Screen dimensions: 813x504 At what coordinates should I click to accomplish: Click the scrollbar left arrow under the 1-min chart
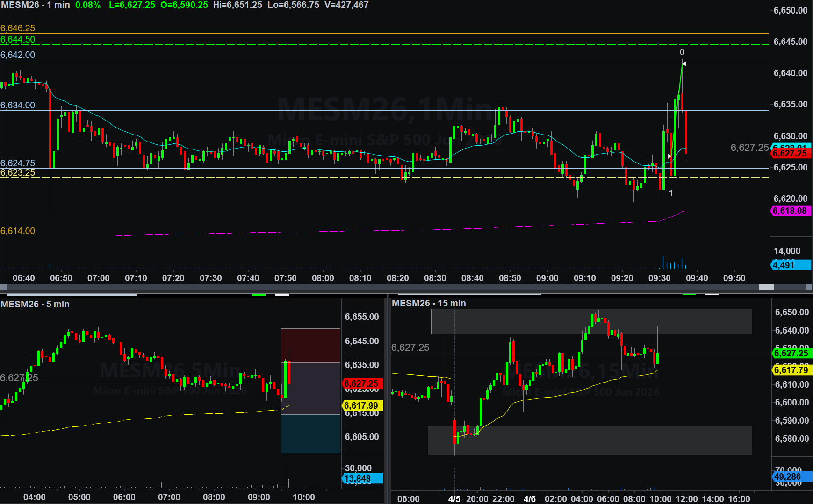pyautogui.click(x=4, y=287)
